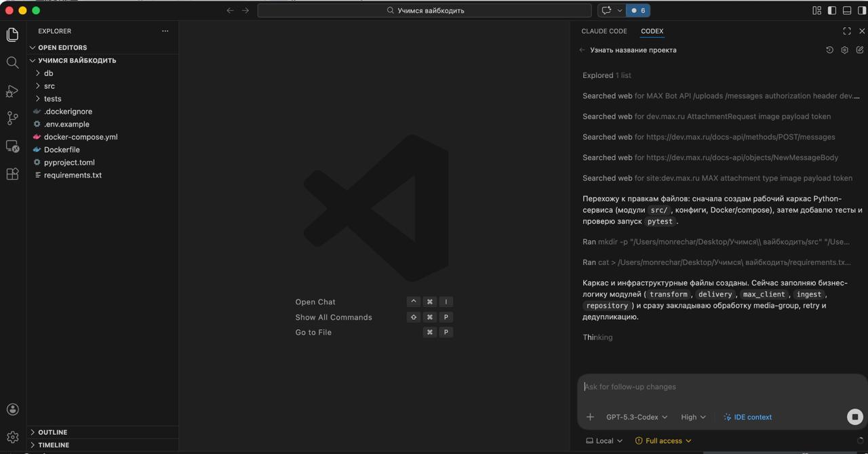This screenshot has height=454, width=868.
Task: Open Searched web MAX Bot API entry
Action: (x=721, y=96)
